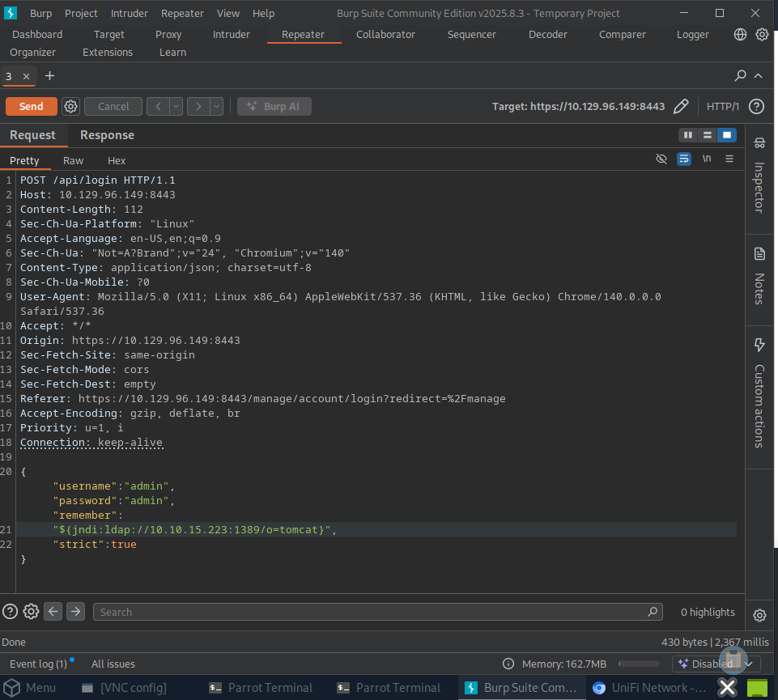
Task: Open Repeater settings gear beside Send
Action: pyautogui.click(x=70, y=106)
